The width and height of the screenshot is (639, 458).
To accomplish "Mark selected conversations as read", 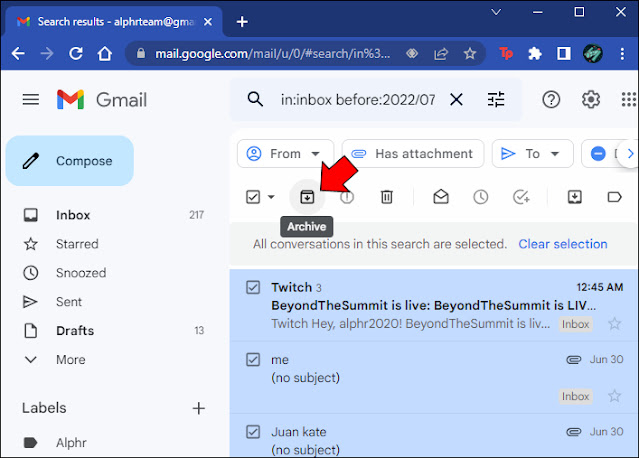I will click(x=441, y=197).
